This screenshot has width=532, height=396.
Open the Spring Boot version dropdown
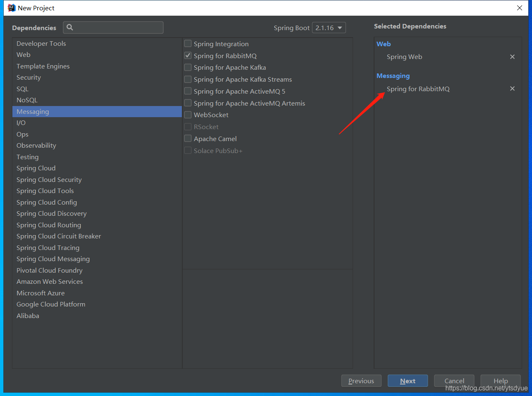click(x=329, y=28)
